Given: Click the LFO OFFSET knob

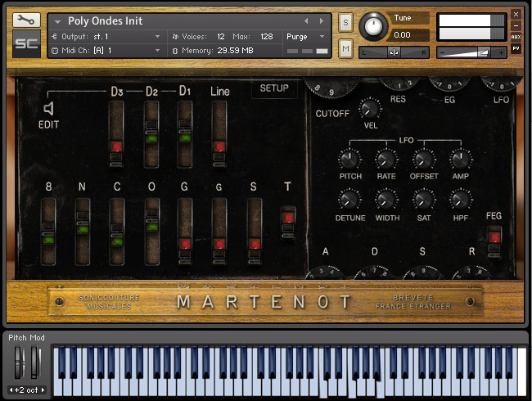Looking at the screenshot, I should 423,160.
